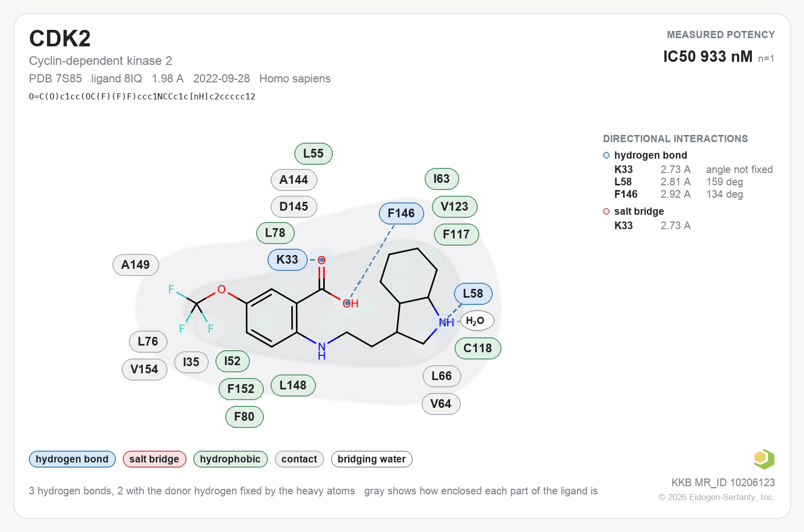The image size is (804, 532).
Task: Click the contact legend pill
Action: point(299,459)
